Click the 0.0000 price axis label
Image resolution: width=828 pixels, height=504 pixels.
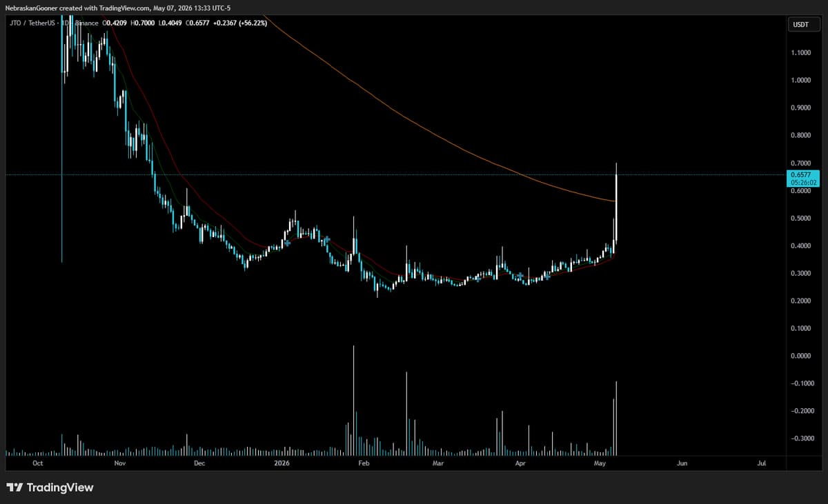click(801, 356)
